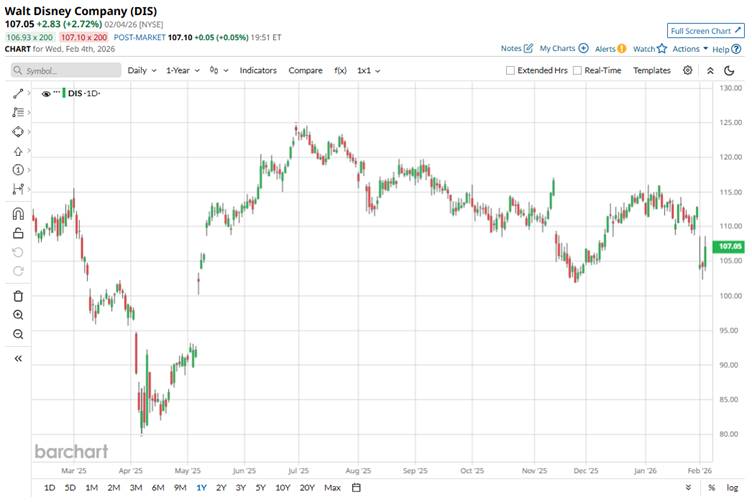The height and width of the screenshot is (502, 752).
Task: Collapse the left drawing toolbar
Action: tap(18, 358)
